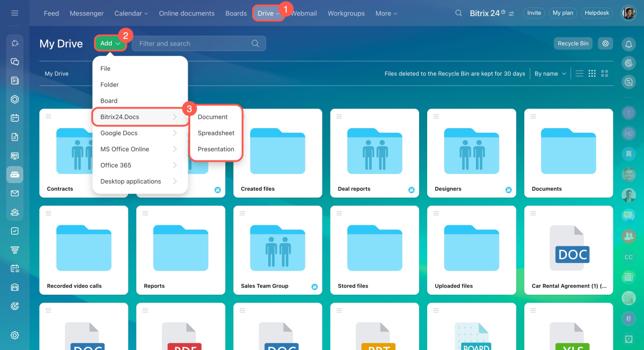Open the CC chat in right panel
This screenshot has width=644, height=350.
click(x=628, y=257)
